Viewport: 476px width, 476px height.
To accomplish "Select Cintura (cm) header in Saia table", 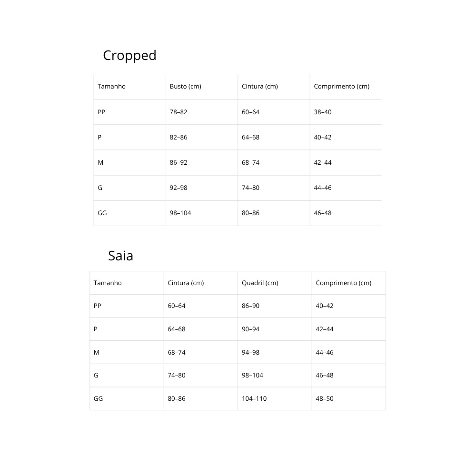I will pos(186,283).
